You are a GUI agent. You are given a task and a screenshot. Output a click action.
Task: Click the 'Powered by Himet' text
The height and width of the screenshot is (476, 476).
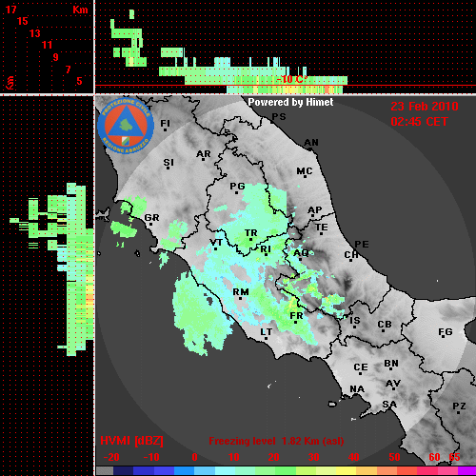point(290,102)
